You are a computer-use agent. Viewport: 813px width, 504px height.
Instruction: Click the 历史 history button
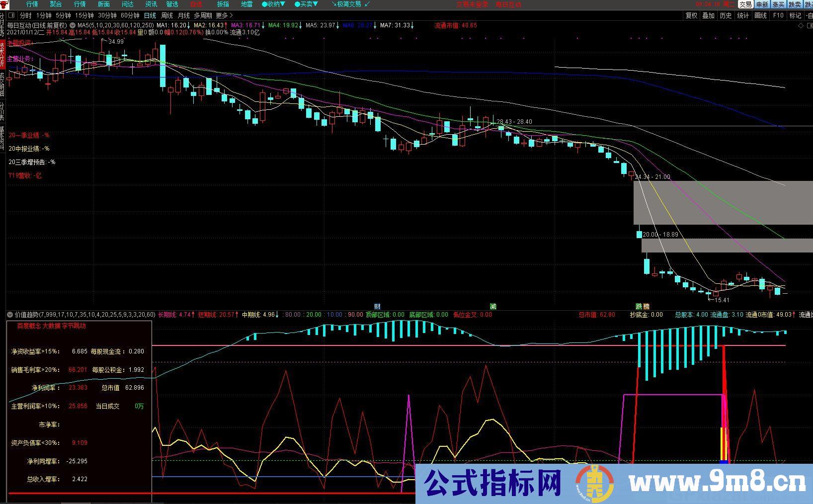726,15
